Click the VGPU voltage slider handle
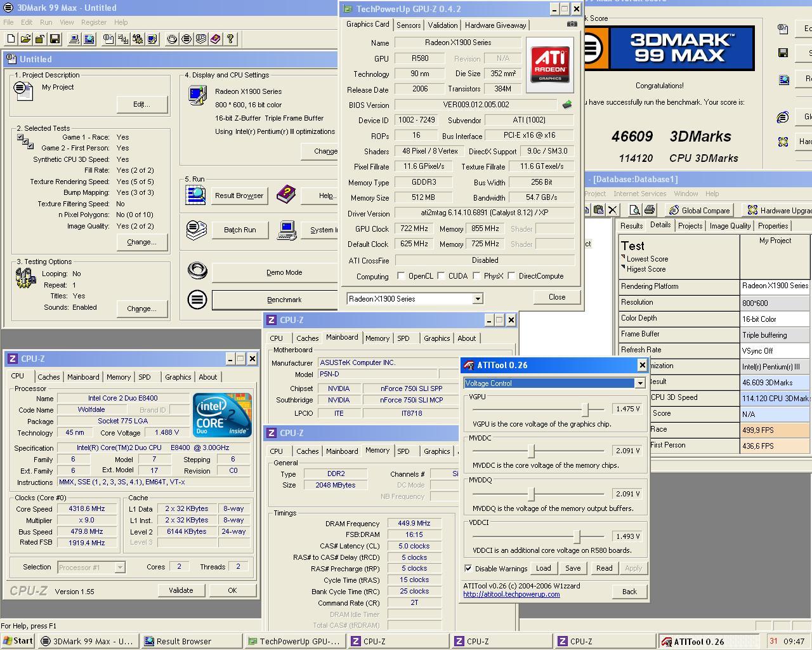 586,409
